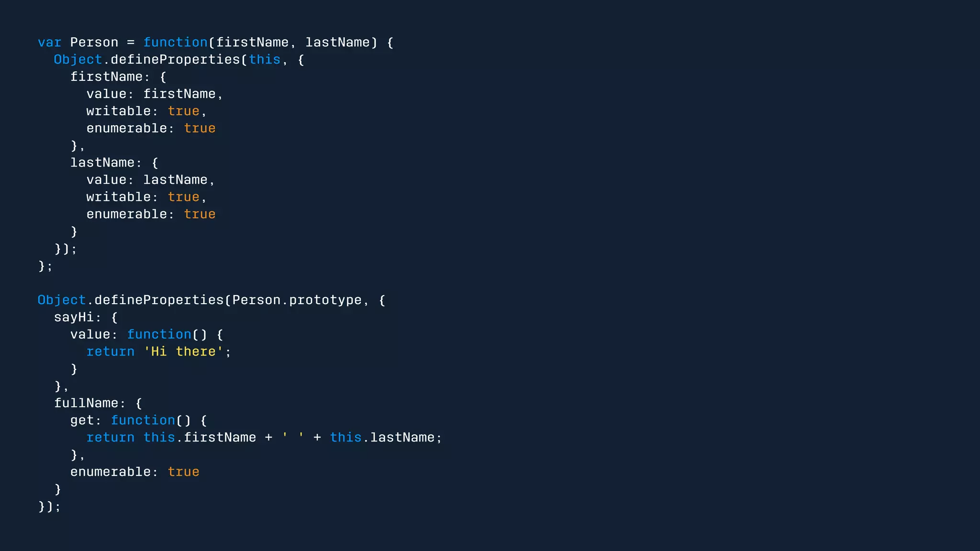The height and width of the screenshot is (551, 980).
Task: Click the 'function' keyword after 'value:' in sayHi
Action: [x=159, y=335]
